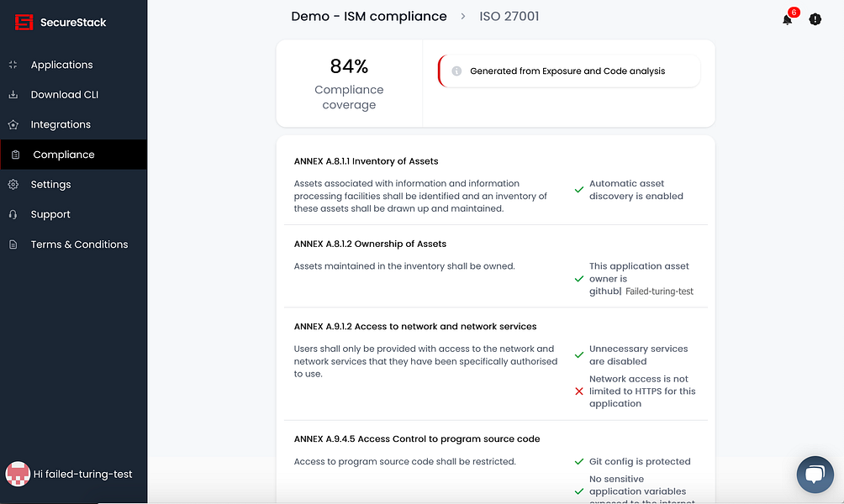Click green check for Automatic asset discovery
This screenshot has width=844, height=504.
point(579,190)
